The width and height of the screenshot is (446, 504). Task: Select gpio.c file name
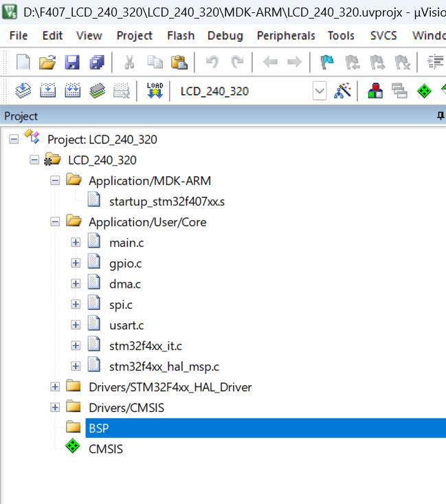coord(125,263)
